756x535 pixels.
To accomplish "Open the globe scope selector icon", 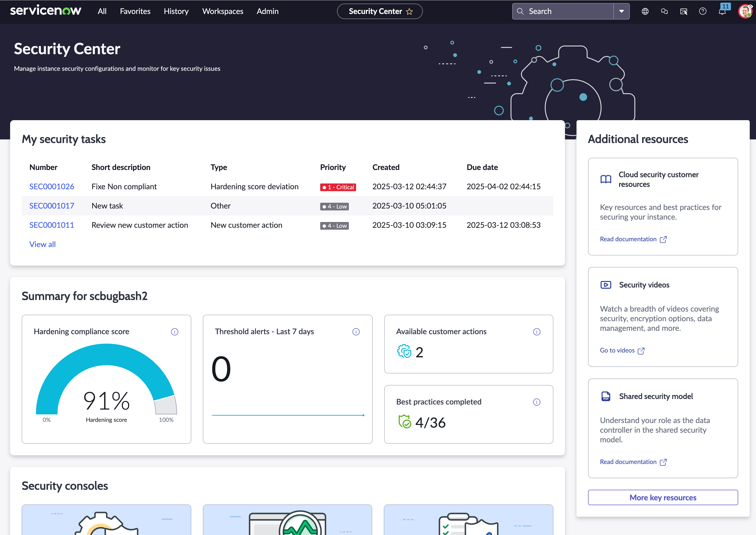I will coord(645,11).
